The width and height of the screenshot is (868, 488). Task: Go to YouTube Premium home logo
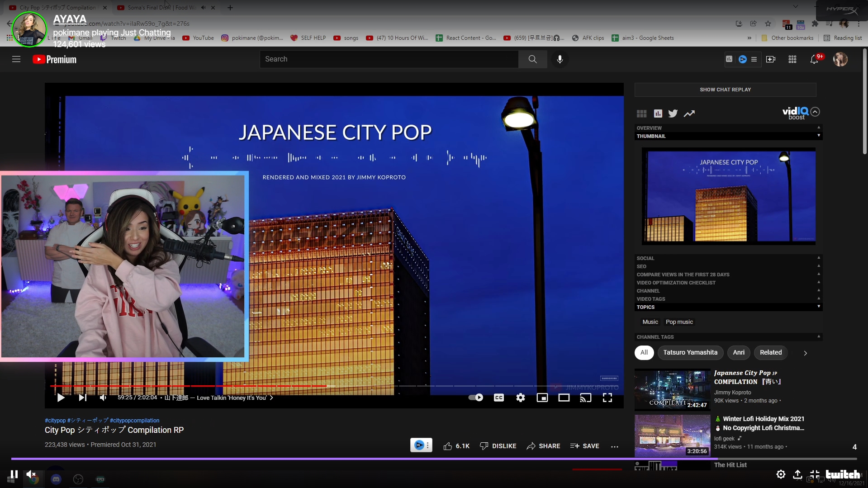54,59
